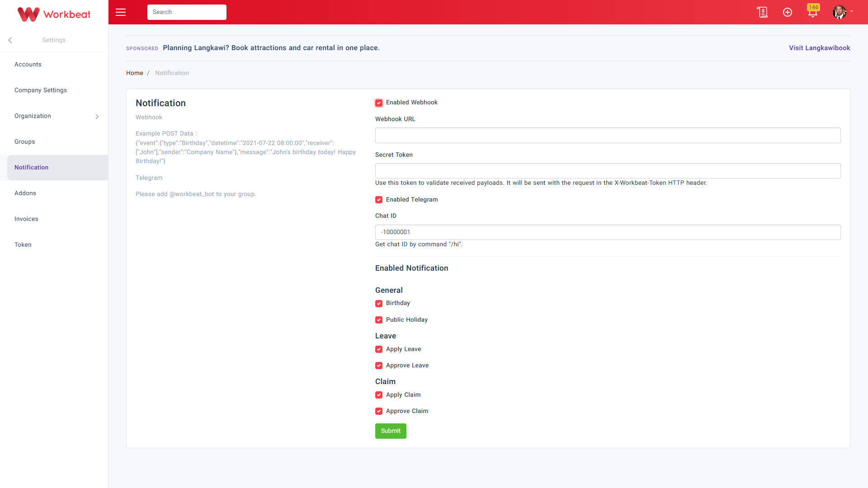Uncheck the Birthday notification

pos(379,304)
